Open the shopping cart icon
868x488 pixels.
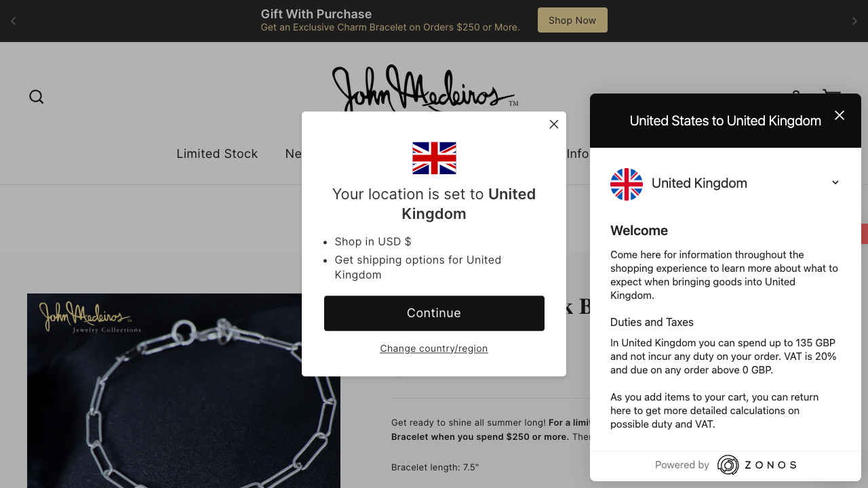[831, 91]
